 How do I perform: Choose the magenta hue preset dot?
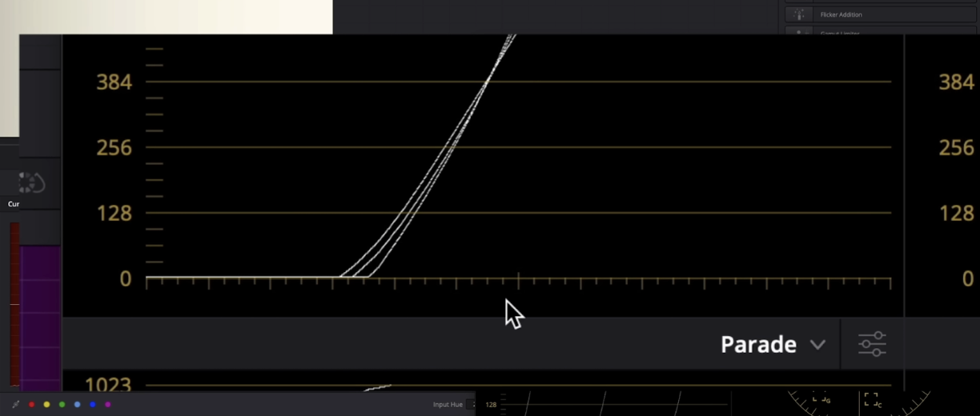[108, 405]
